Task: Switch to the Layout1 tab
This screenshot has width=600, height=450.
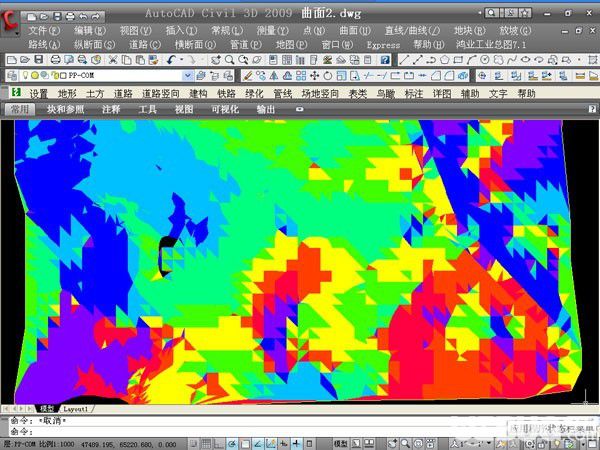Action: point(75,409)
